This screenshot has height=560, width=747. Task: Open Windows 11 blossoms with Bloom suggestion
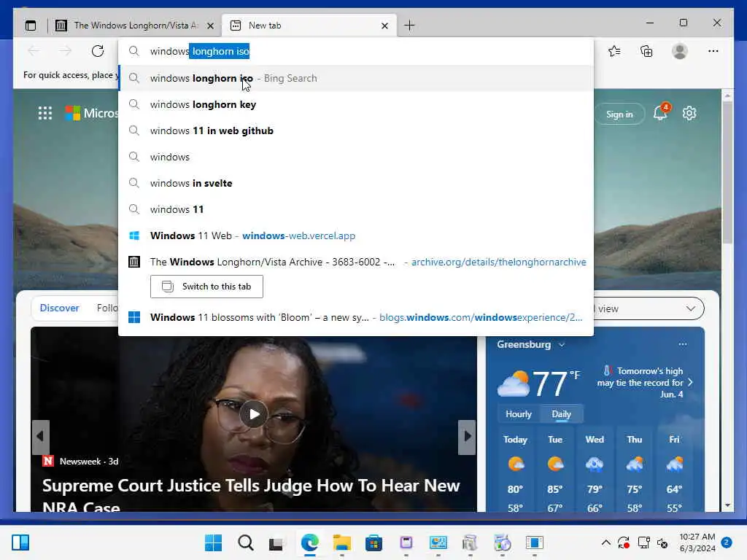coord(356,317)
